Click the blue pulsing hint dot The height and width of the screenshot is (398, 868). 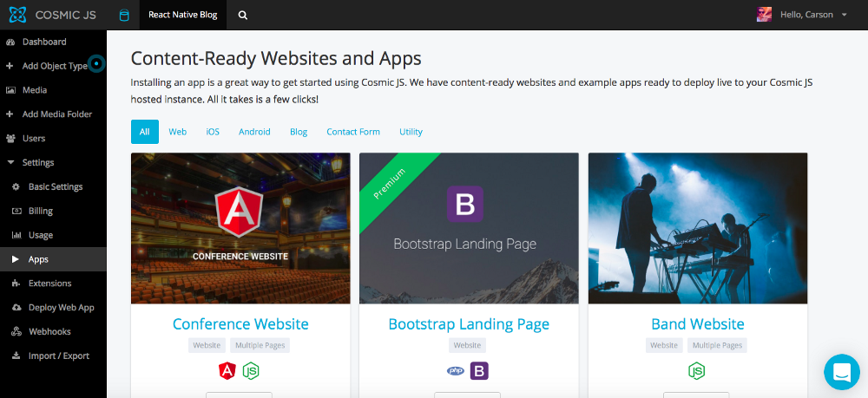[97, 65]
